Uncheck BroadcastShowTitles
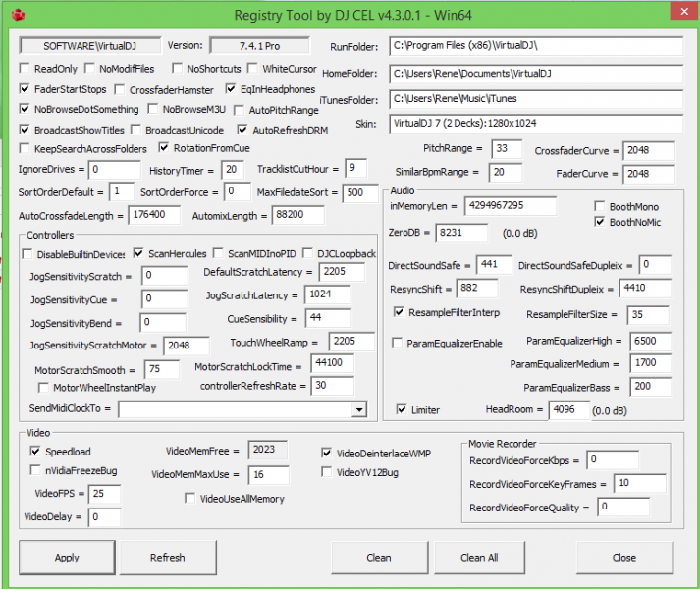Image resolution: width=700 pixels, height=589 pixels. (x=25, y=130)
